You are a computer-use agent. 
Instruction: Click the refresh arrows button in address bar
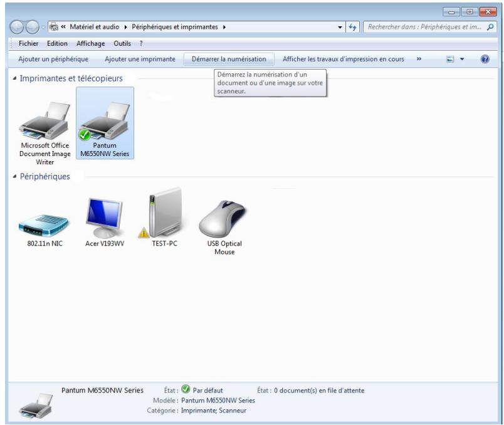click(x=353, y=27)
